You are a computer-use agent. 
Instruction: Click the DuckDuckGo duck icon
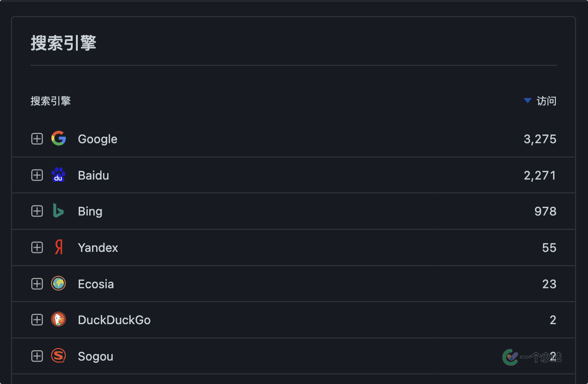click(58, 320)
